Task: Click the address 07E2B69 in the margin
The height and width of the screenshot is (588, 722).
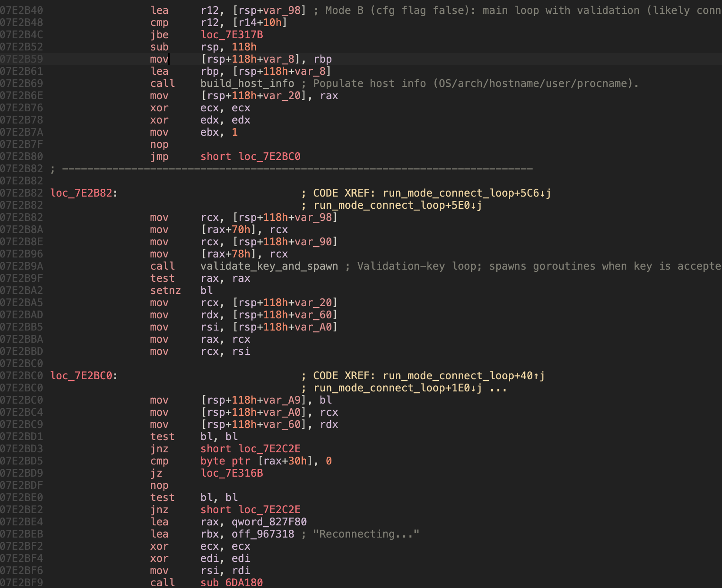Action: tap(22, 84)
